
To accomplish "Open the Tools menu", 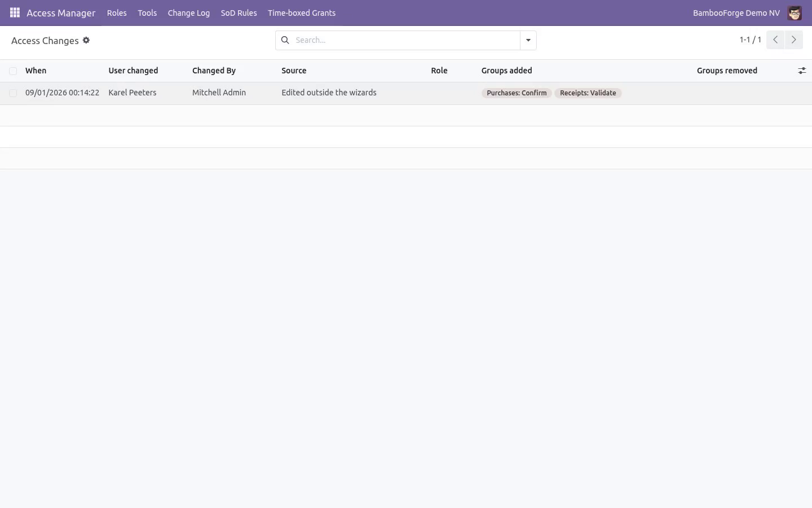I will tap(147, 13).
